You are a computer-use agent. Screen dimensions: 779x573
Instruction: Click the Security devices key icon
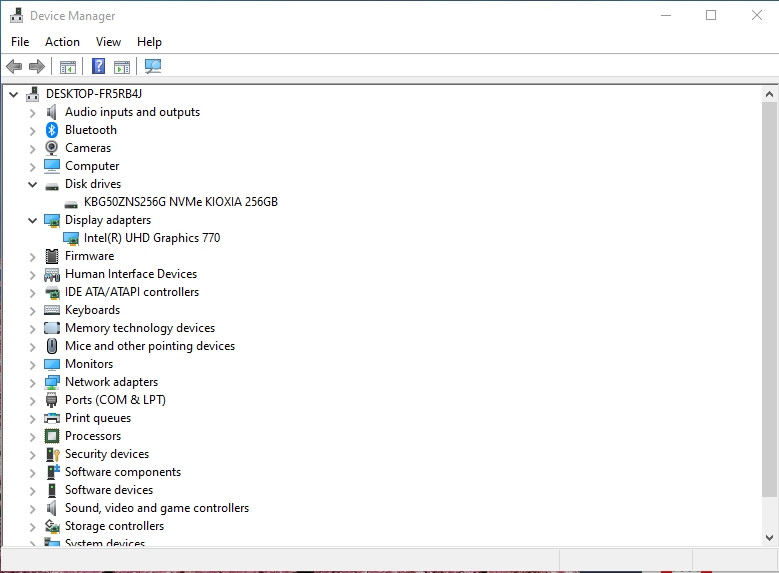pyautogui.click(x=52, y=454)
